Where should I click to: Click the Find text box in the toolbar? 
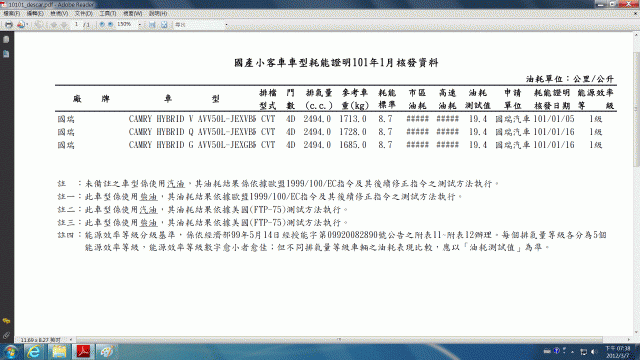click(199, 24)
